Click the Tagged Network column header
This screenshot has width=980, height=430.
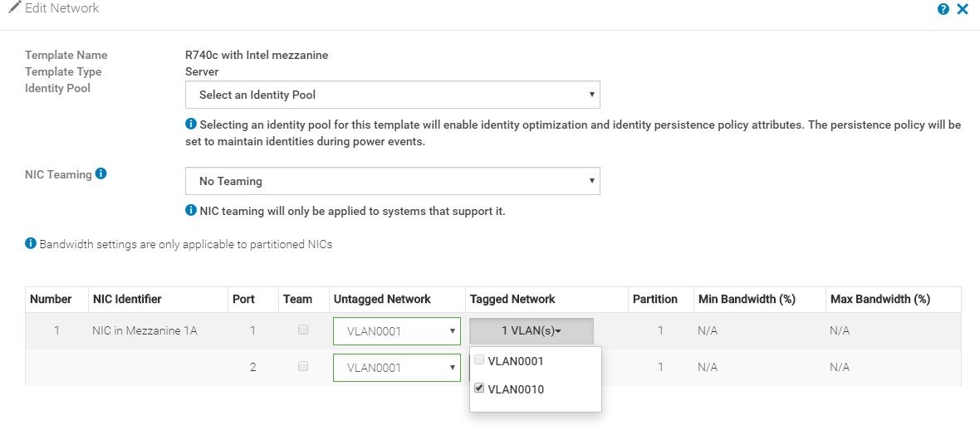512,299
